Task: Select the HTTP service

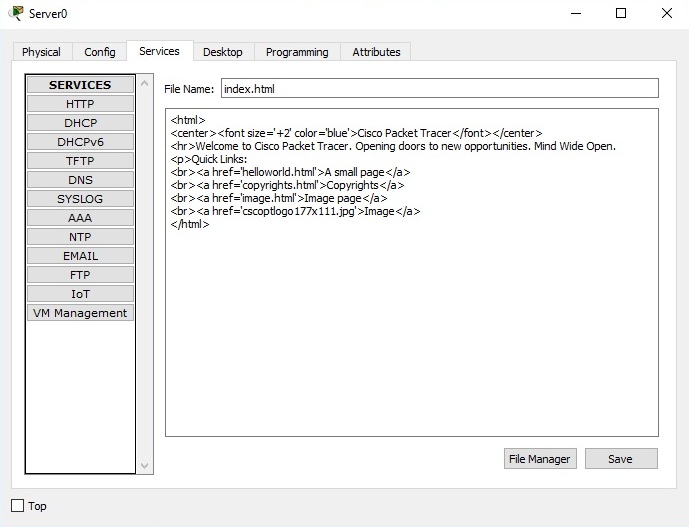Action: pos(80,104)
